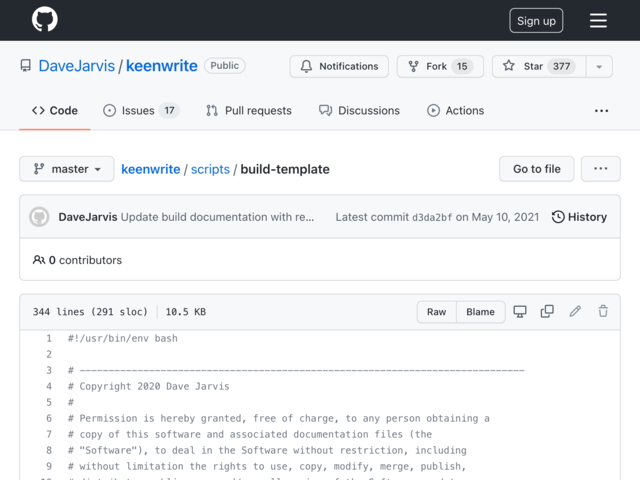Click line number 1

point(49,338)
